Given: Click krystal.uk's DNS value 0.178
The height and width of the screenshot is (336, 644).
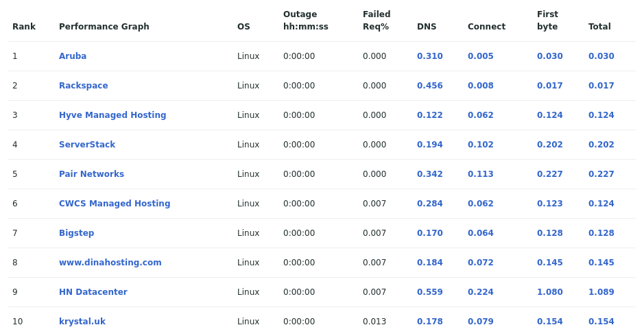Looking at the screenshot, I should tap(429, 321).
